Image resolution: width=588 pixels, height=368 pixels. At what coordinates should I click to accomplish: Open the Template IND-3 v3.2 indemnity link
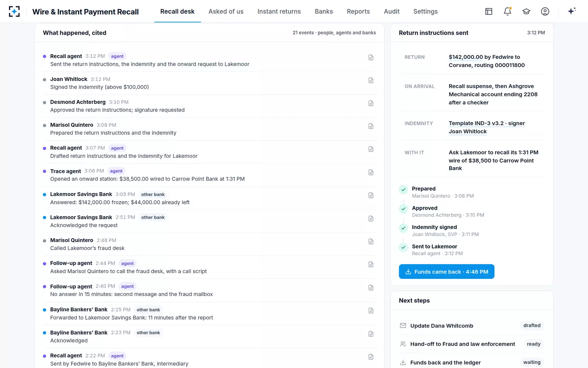tap(487, 127)
